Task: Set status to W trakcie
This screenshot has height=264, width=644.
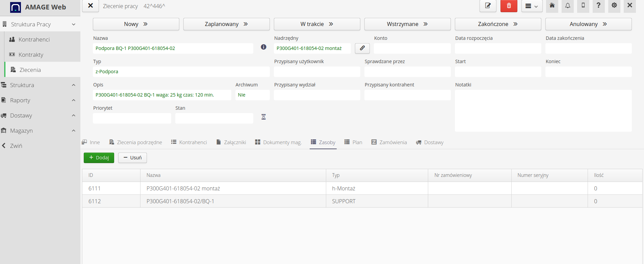Action: [317, 24]
